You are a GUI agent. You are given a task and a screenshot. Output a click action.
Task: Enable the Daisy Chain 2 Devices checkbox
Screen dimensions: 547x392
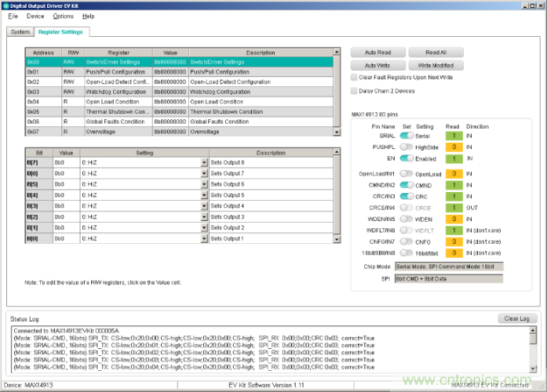tap(354, 91)
